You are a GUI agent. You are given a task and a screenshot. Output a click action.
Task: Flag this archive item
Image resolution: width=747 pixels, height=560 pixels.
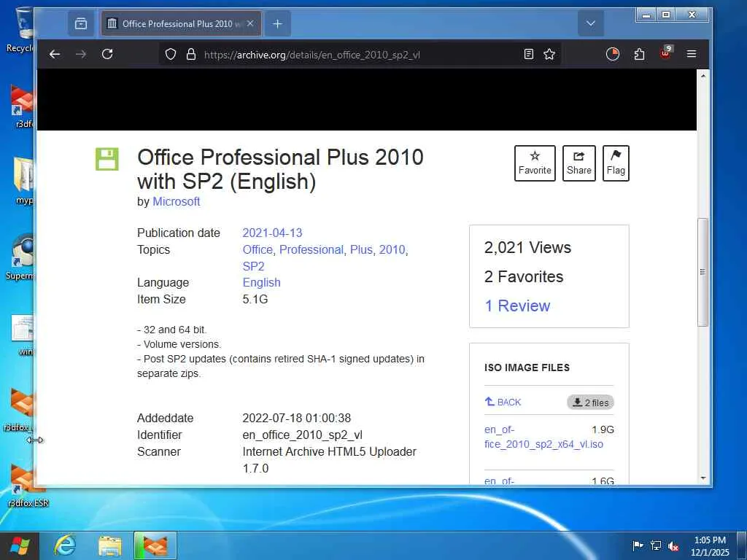click(616, 163)
